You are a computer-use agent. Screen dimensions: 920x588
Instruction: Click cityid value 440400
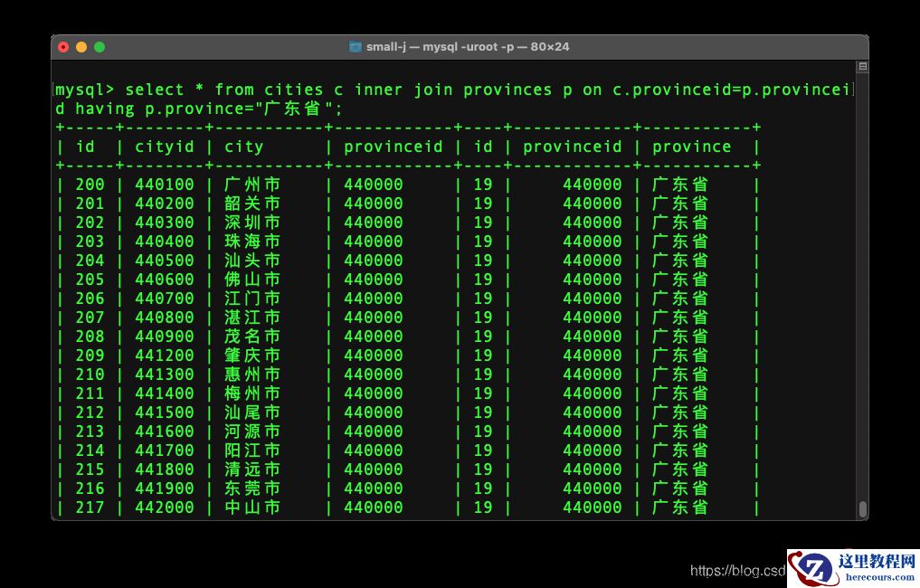pyautogui.click(x=165, y=242)
